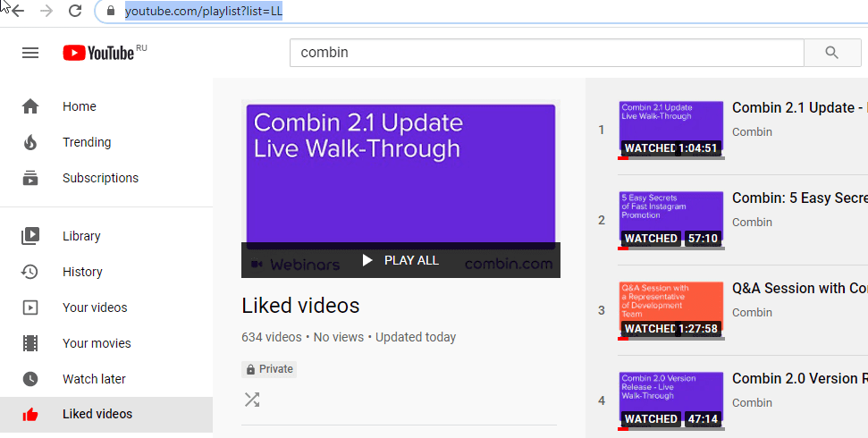Click the Watch later clock icon
868x438 pixels.
30,379
